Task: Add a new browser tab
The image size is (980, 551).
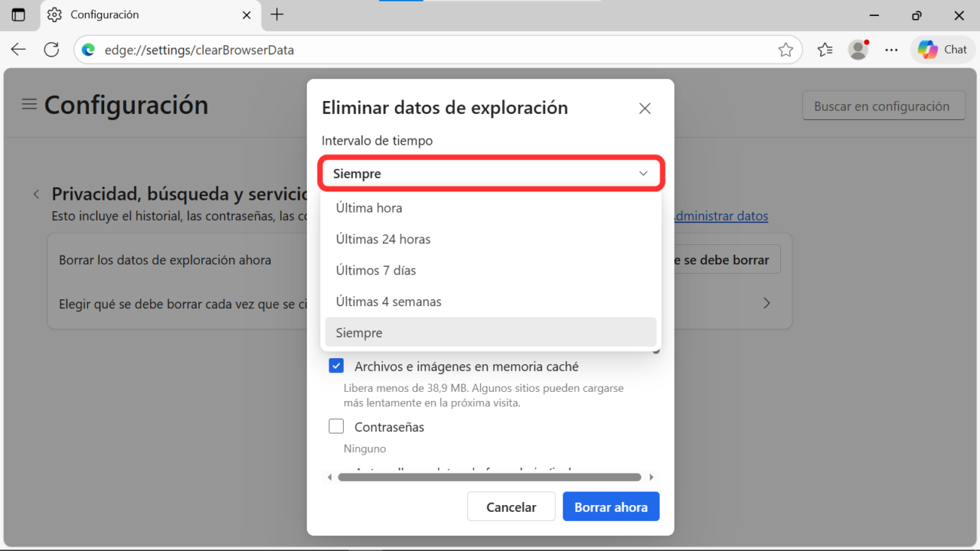Action: (277, 15)
